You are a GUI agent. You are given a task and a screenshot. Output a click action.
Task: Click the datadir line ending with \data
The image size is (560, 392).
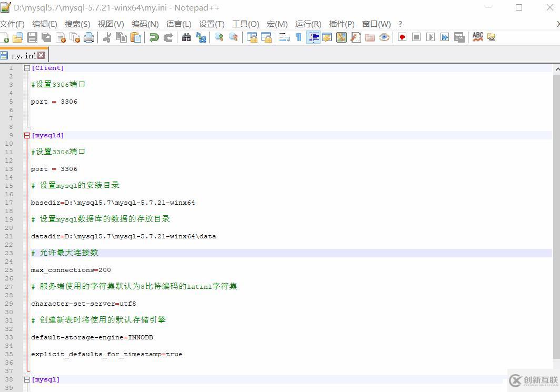pos(124,236)
